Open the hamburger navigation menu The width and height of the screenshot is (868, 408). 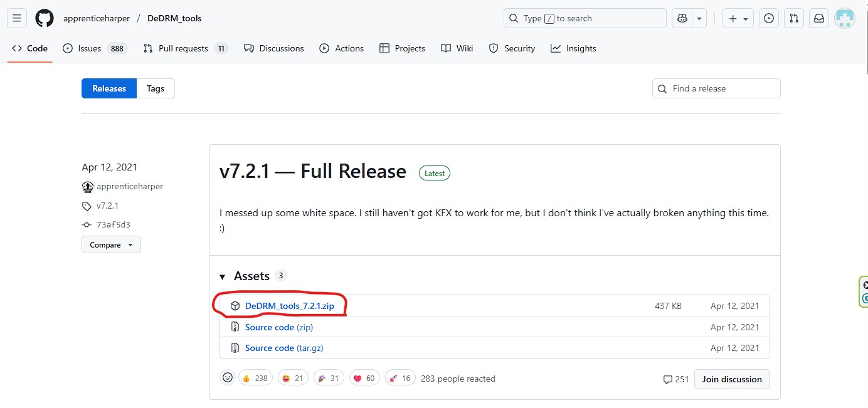[x=17, y=19]
